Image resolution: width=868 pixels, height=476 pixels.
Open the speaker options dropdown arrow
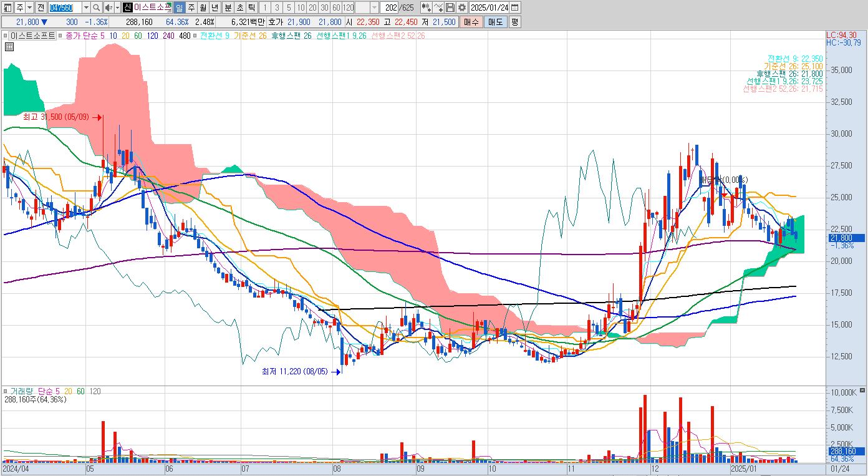click(x=117, y=7)
